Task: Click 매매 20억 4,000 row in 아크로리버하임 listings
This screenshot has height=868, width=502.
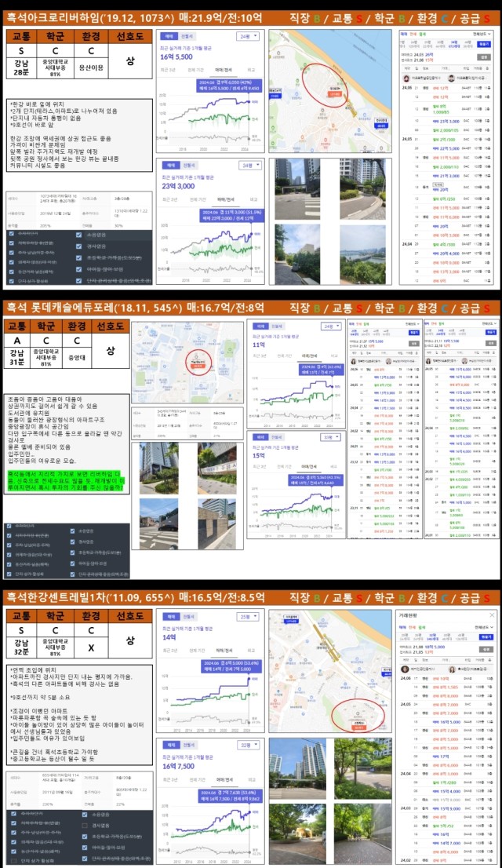Action: [446, 253]
